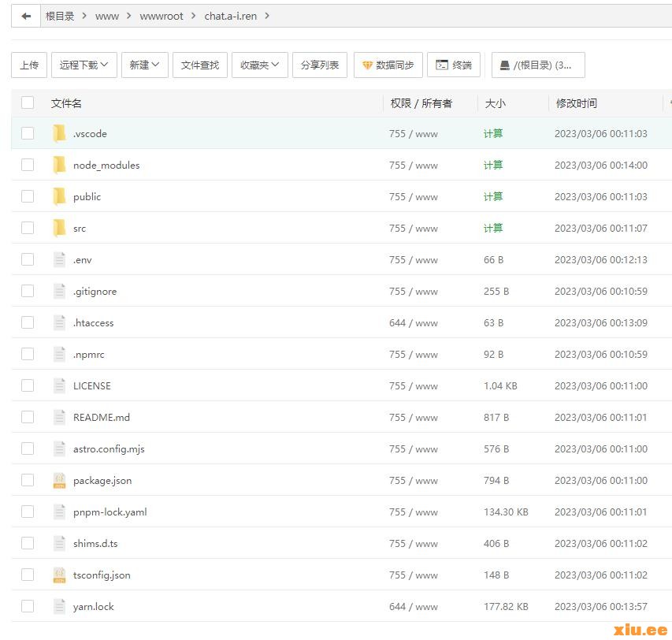Calculate size (计算) of public folder

pyautogui.click(x=493, y=196)
